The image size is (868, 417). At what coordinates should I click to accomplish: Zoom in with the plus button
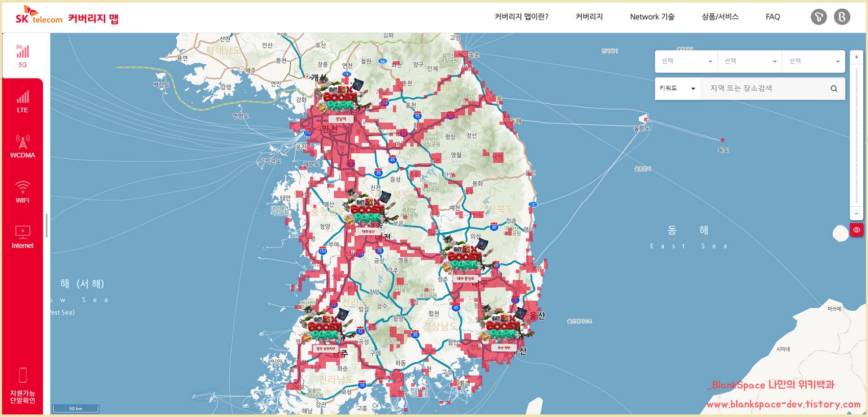(x=857, y=57)
